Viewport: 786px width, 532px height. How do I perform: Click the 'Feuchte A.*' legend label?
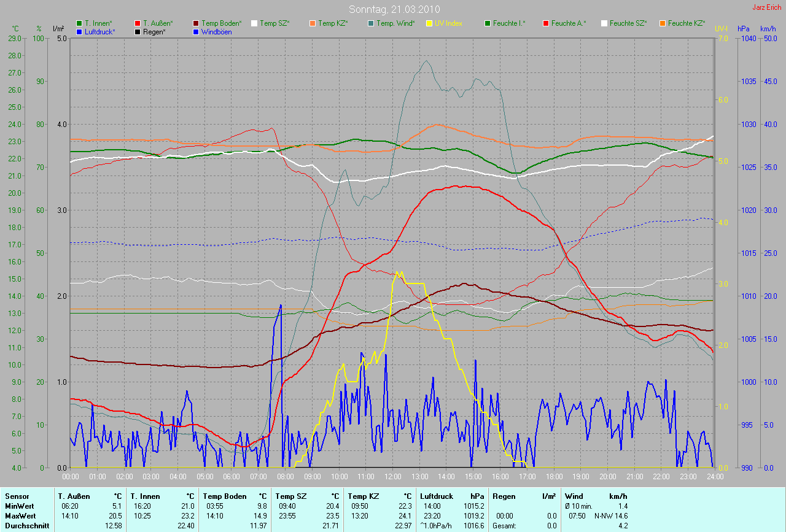[x=569, y=23]
